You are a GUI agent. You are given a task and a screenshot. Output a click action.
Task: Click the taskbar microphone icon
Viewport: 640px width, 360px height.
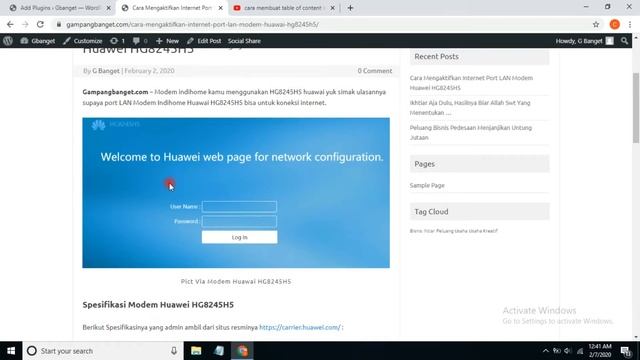tap(174, 351)
